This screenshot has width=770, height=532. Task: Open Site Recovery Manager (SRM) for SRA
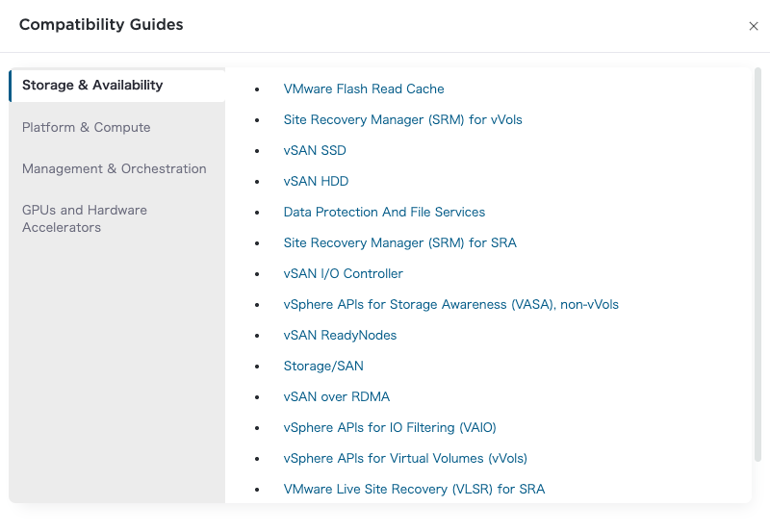(x=399, y=242)
